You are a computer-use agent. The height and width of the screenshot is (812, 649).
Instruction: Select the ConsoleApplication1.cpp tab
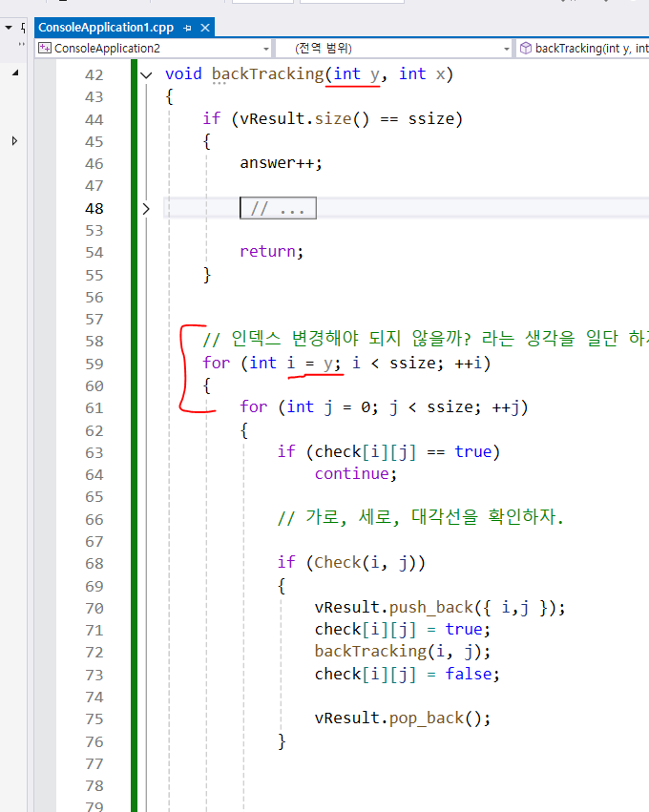pos(106,28)
